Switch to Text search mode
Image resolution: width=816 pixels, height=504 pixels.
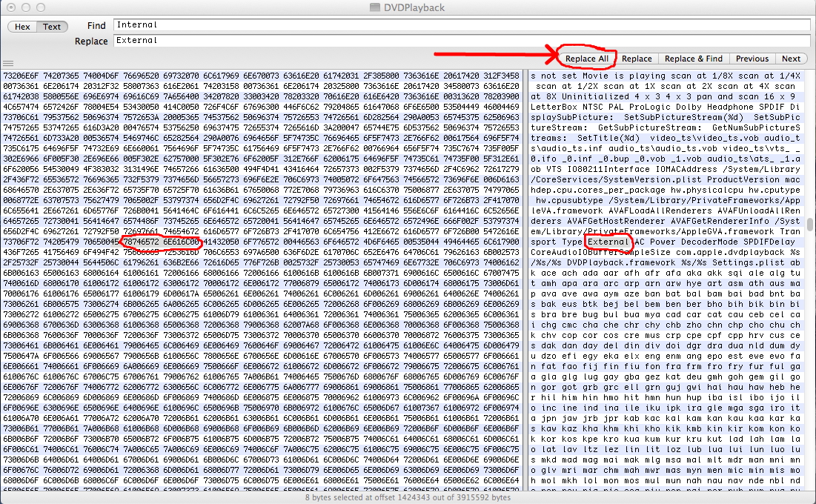coord(52,27)
